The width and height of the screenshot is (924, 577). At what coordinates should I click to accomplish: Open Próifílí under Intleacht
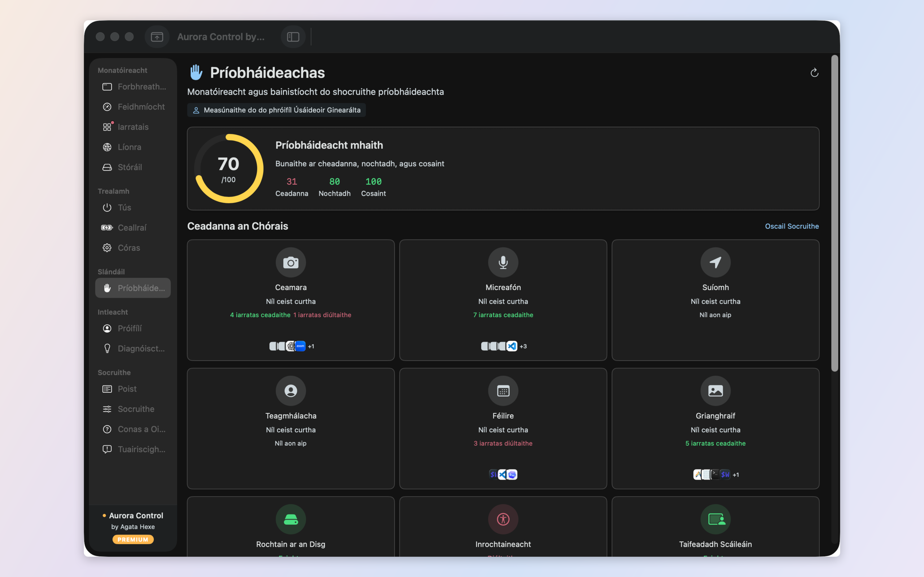pyautogui.click(x=133, y=328)
